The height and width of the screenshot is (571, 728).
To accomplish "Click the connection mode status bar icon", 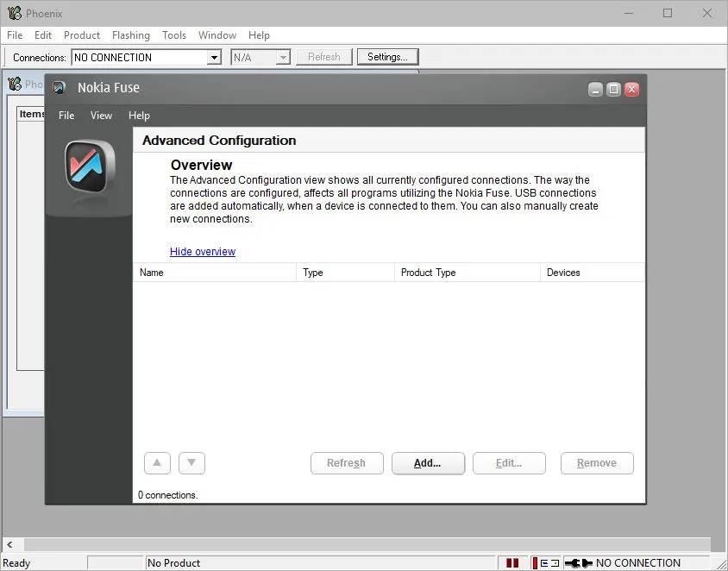I will coord(546,562).
